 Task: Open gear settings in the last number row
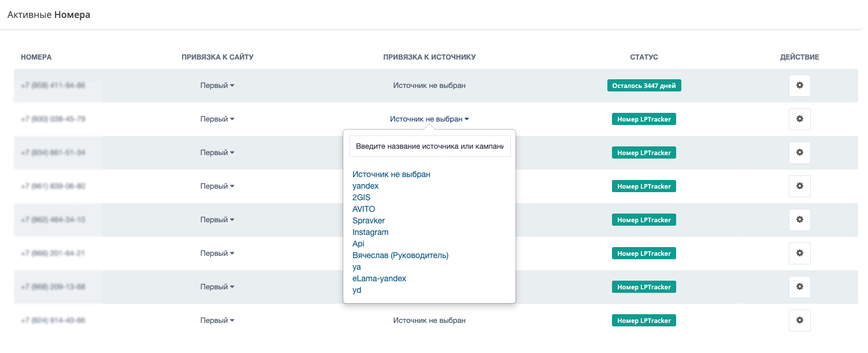[x=800, y=321]
